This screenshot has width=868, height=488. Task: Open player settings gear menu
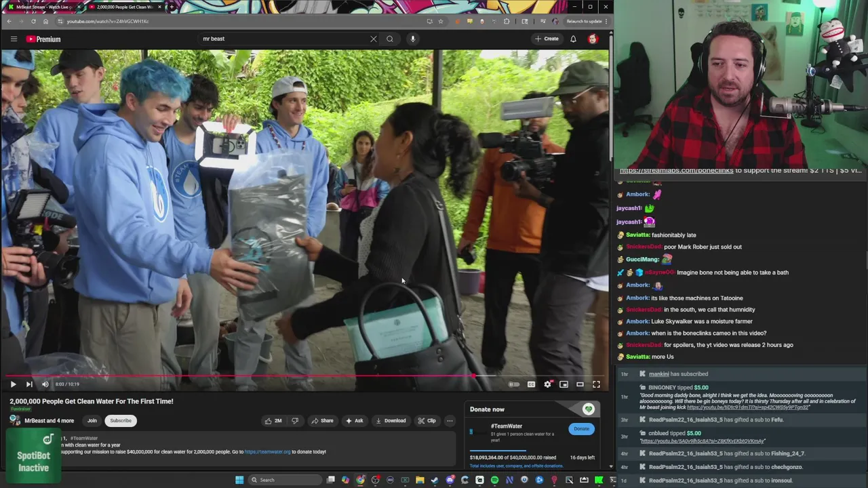[x=547, y=384]
